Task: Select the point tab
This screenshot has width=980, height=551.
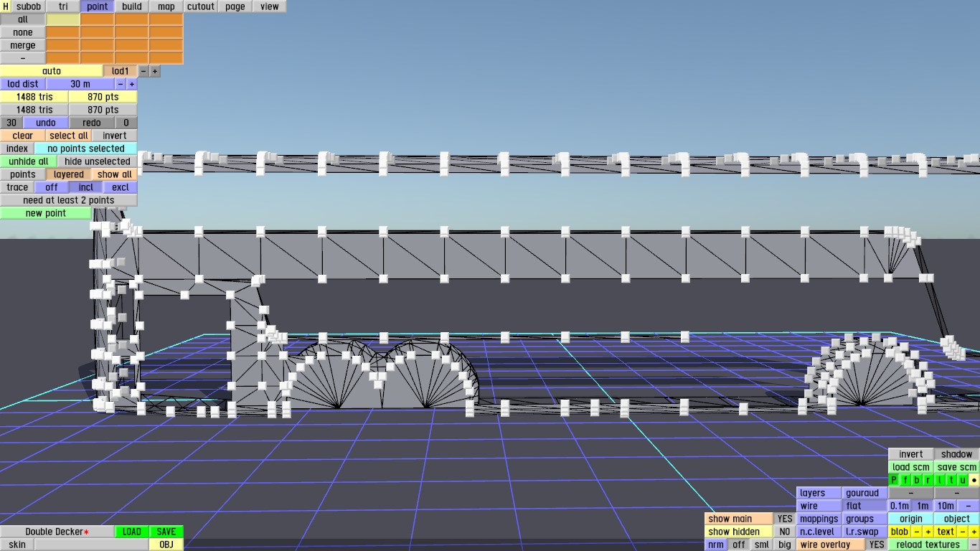Action: coord(98,6)
